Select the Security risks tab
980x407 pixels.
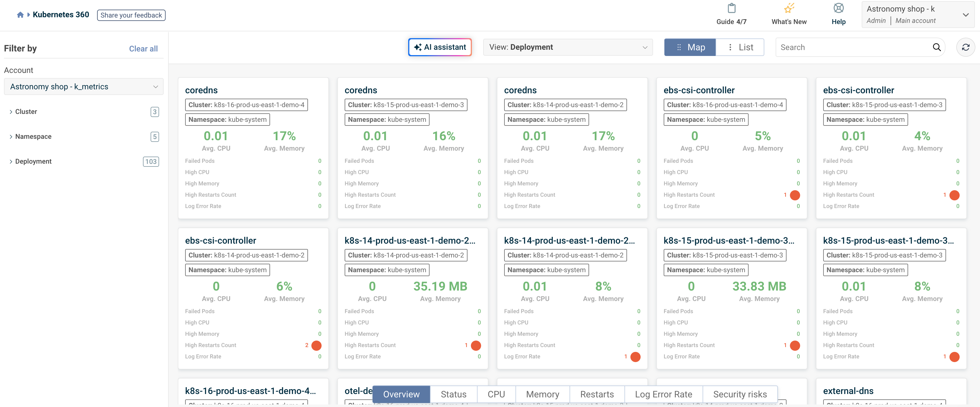740,395
